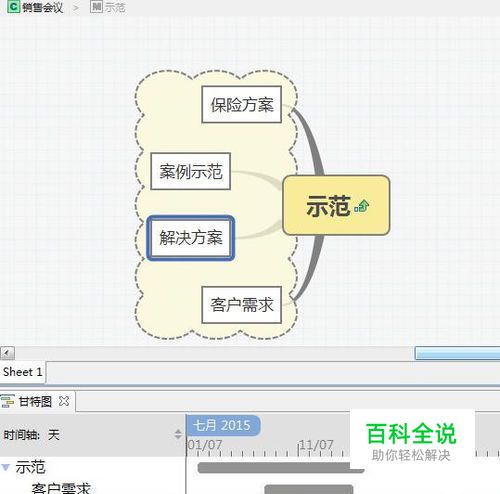Switch to the Sheet 1 tab
500x494 pixels.
[x=23, y=372]
